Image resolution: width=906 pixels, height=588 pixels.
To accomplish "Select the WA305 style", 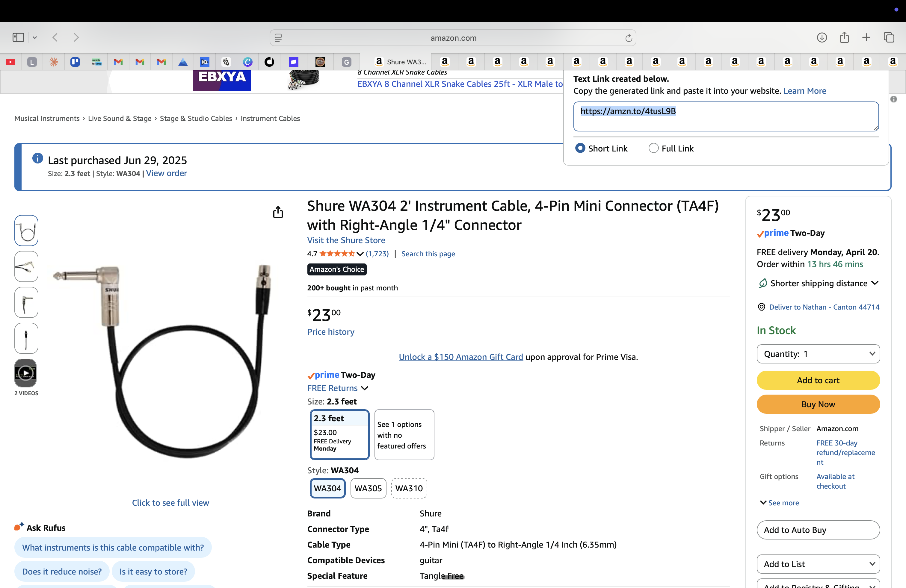I will [x=368, y=488].
